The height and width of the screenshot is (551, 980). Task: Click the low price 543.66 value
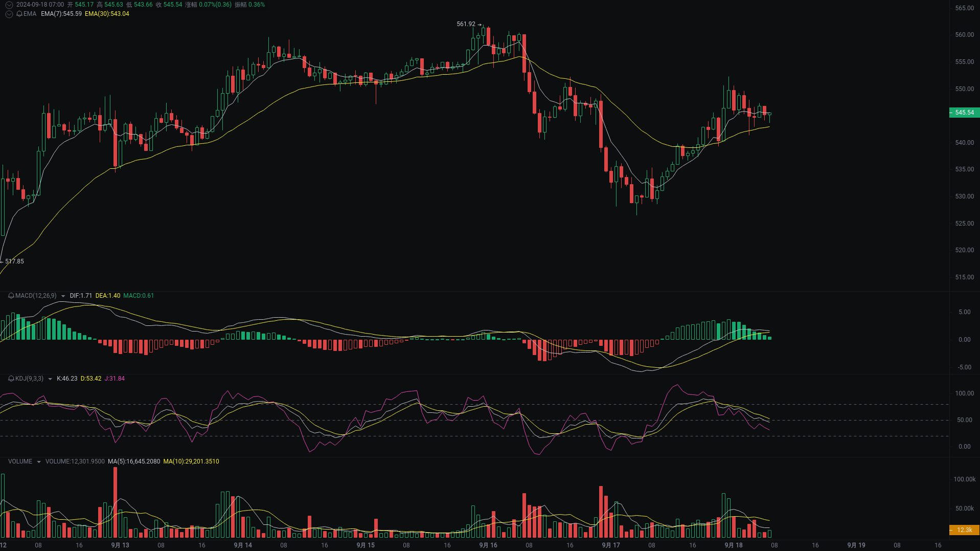click(x=143, y=5)
